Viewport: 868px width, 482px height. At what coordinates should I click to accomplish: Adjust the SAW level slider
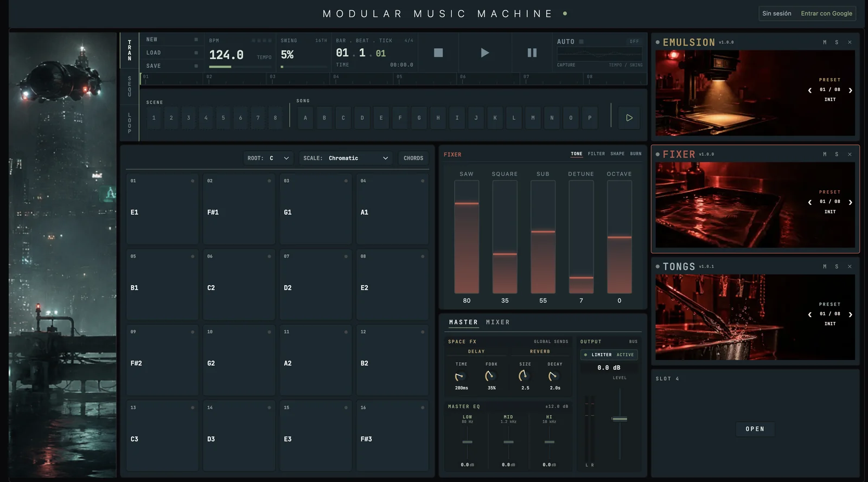(467, 237)
